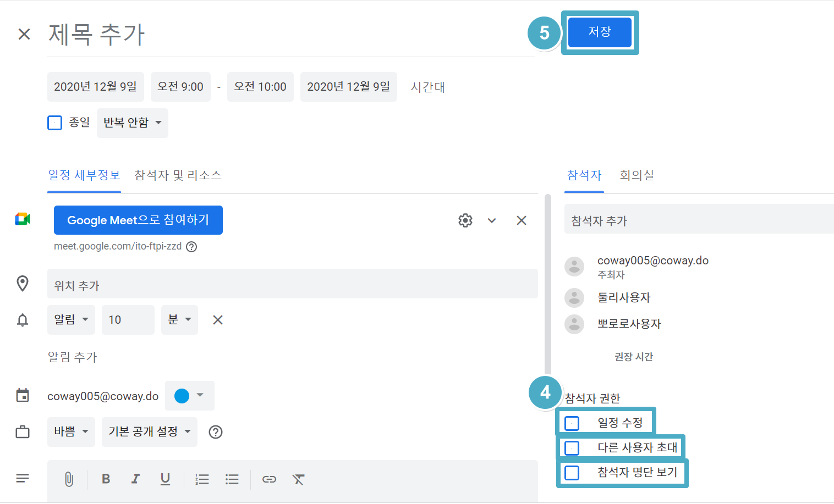The image size is (834, 504).
Task: Click the Google Meet으로 참여하기 button
Action: (138, 220)
